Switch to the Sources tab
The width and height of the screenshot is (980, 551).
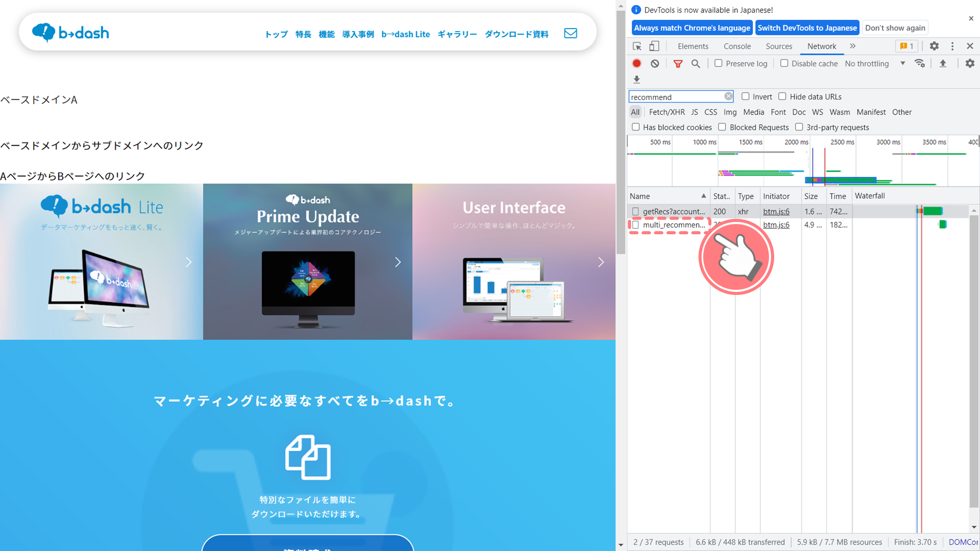(x=779, y=46)
